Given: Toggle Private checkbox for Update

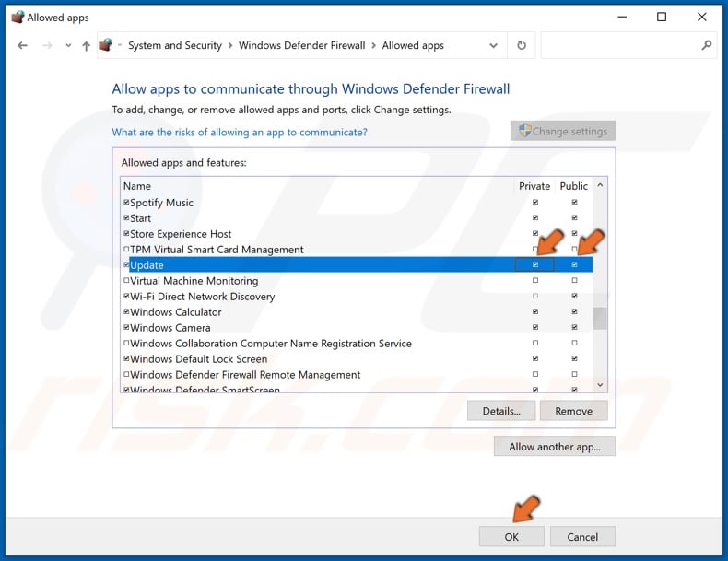Looking at the screenshot, I should [x=535, y=264].
